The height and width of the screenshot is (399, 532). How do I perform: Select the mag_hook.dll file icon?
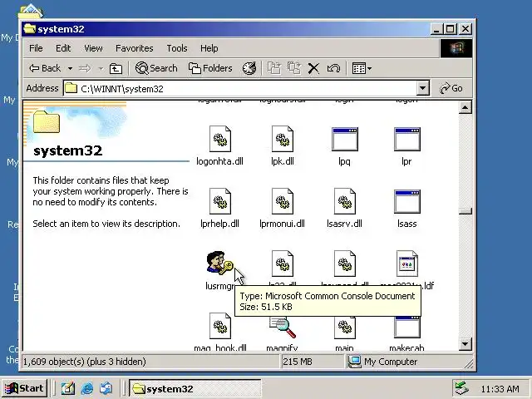click(x=220, y=326)
